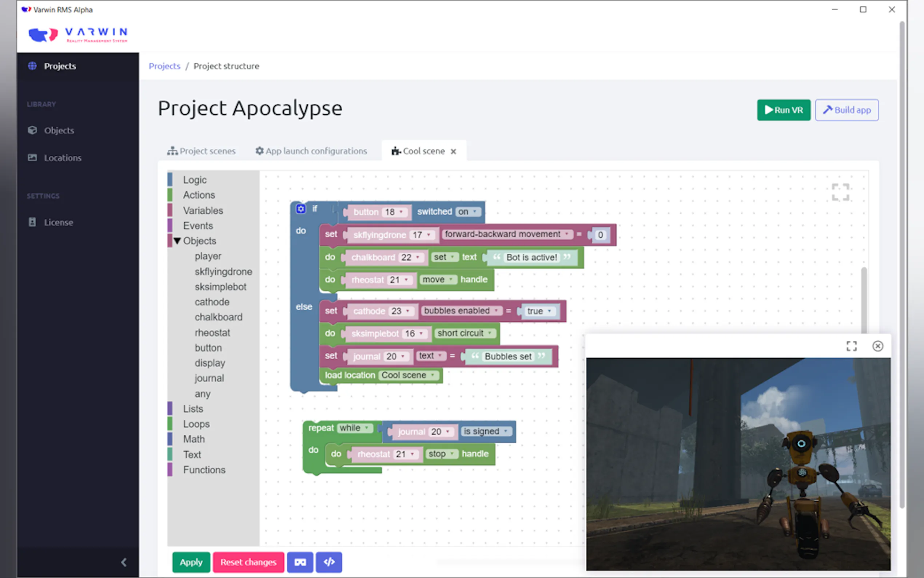Screen dimensions: 924x578
Task: Click the if block gear mutator icon
Action: point(300,209)
